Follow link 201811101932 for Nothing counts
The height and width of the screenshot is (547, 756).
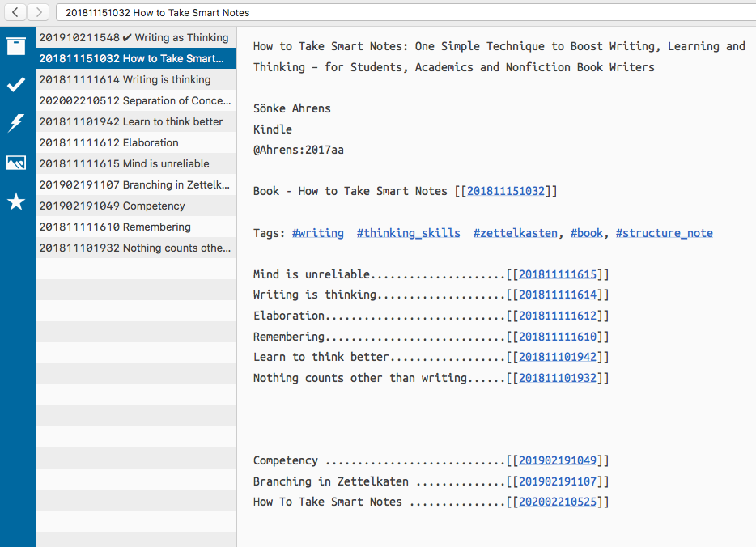[558, 379]
